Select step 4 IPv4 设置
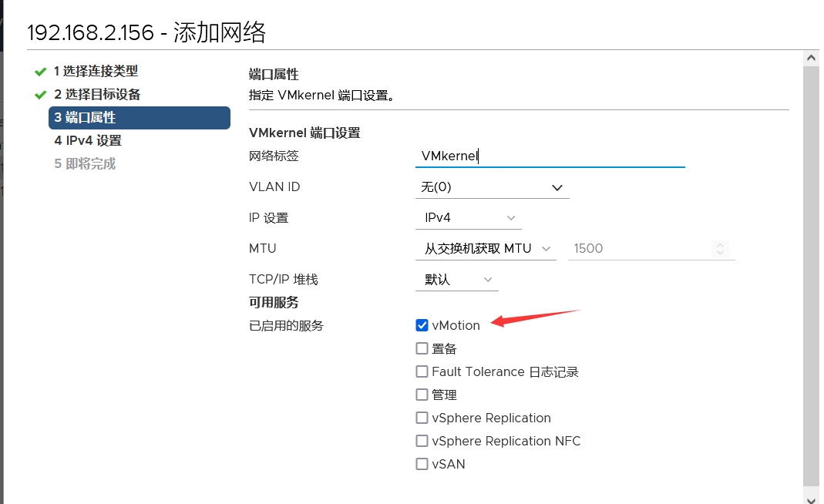Viewport: 824px width, 504px height. (88, 141)
